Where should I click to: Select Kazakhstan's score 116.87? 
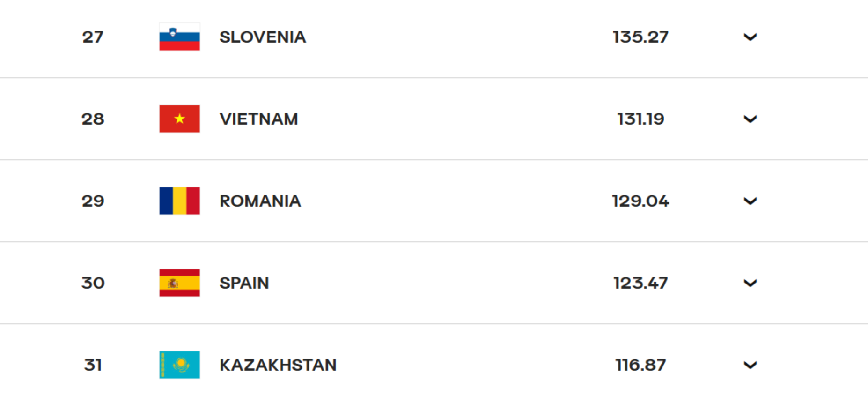pos(640,365)
